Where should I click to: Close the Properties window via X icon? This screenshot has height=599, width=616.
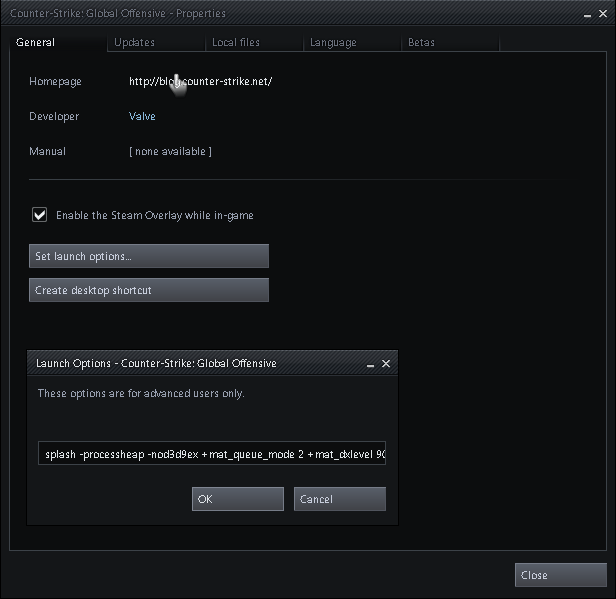click(x=603, y=14)
